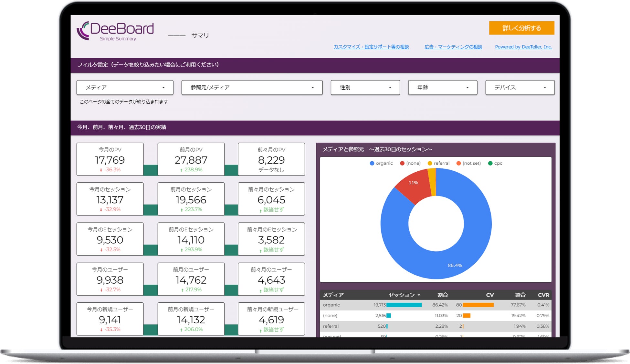Screen dimensions: 630x364
Task: Open the メディア filter dropdown
Action: (125, 87)
